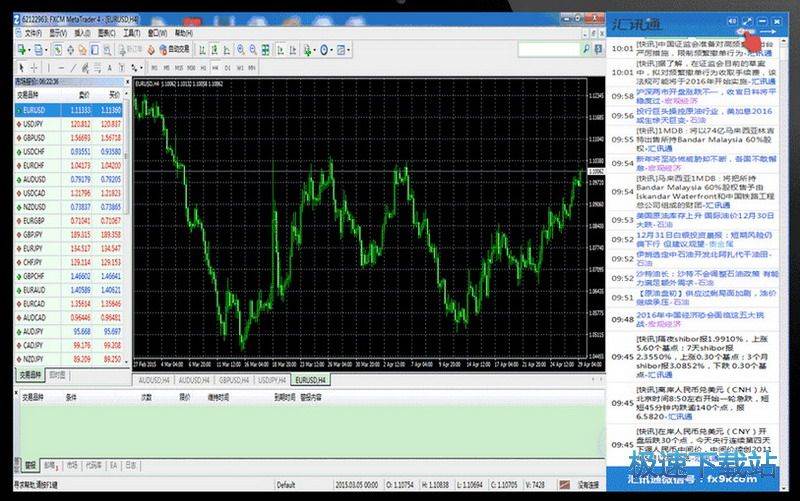800x501 pixels.
Task: Select the equidistant channel tool
Action: (85, 68)
